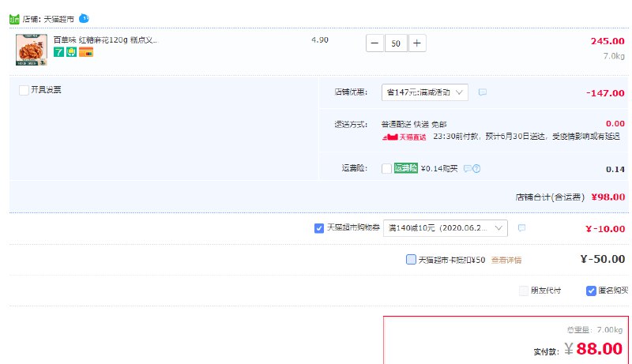Click the ¥88.00 final payment amount

[x=593, y=349]
